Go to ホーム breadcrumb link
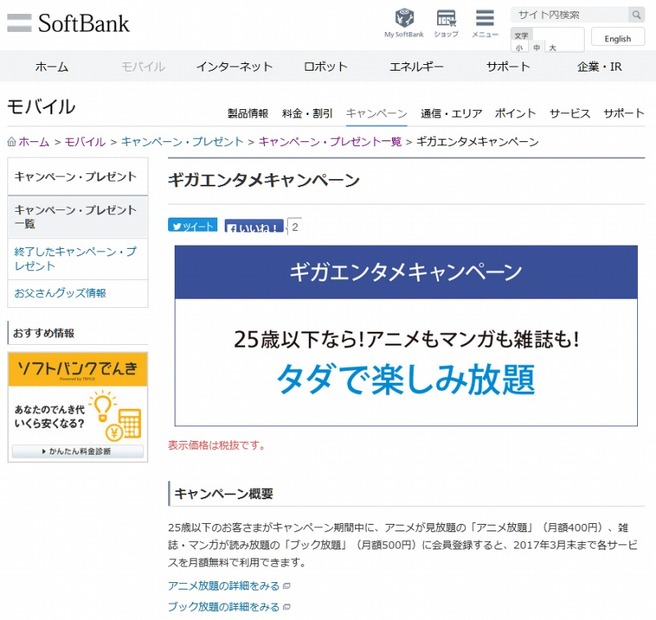656x620 pixels. click(x=34, y=142)
